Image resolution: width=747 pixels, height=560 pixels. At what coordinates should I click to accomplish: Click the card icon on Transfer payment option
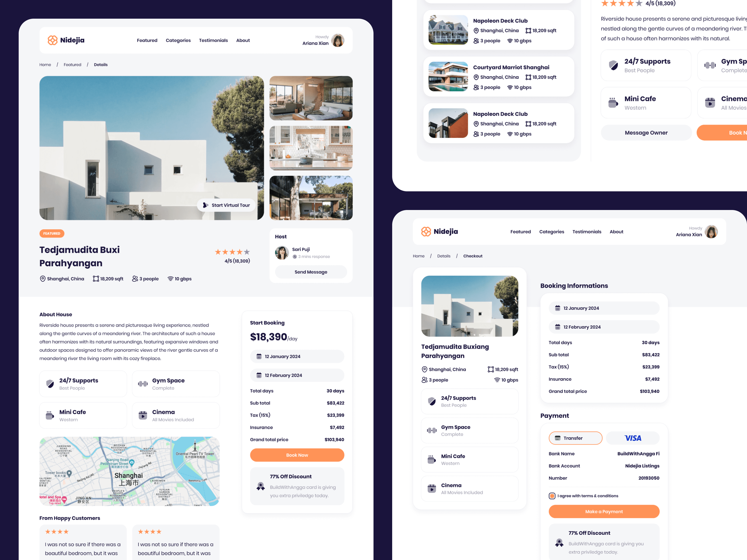557,438
